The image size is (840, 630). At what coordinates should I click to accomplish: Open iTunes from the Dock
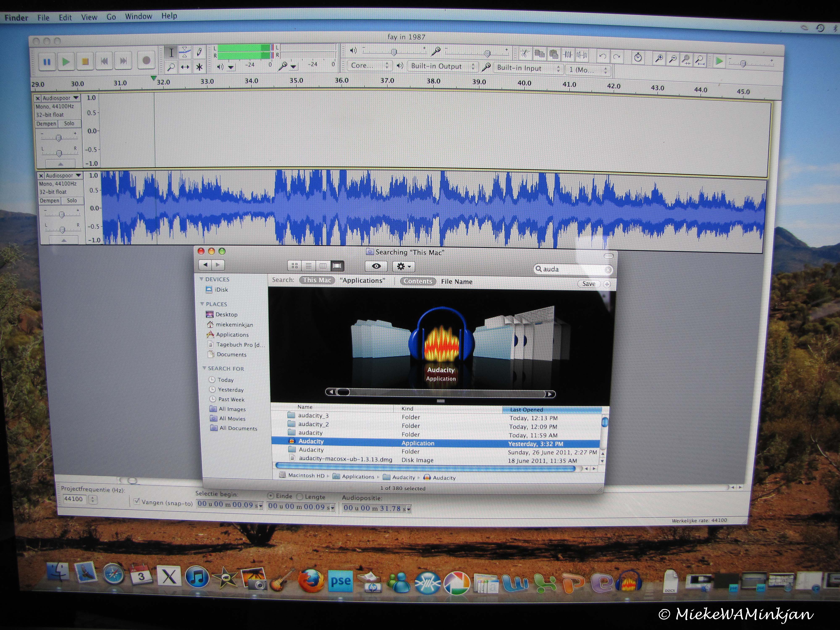tap(197, 577)
